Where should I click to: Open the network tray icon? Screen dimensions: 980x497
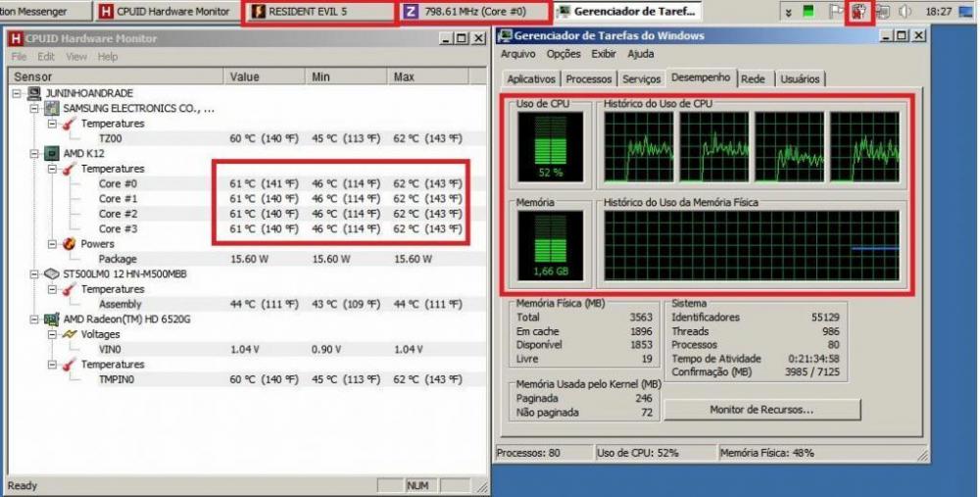point(882,11)
